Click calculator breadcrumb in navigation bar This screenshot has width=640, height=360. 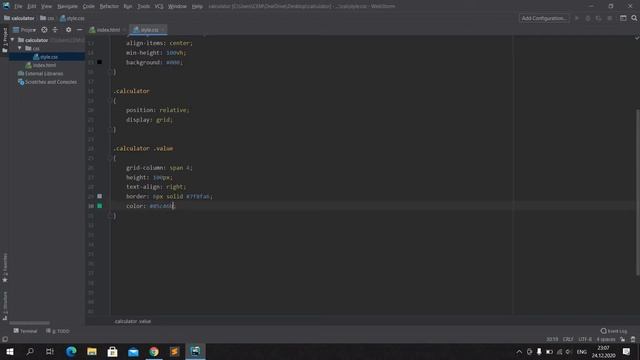19,18
